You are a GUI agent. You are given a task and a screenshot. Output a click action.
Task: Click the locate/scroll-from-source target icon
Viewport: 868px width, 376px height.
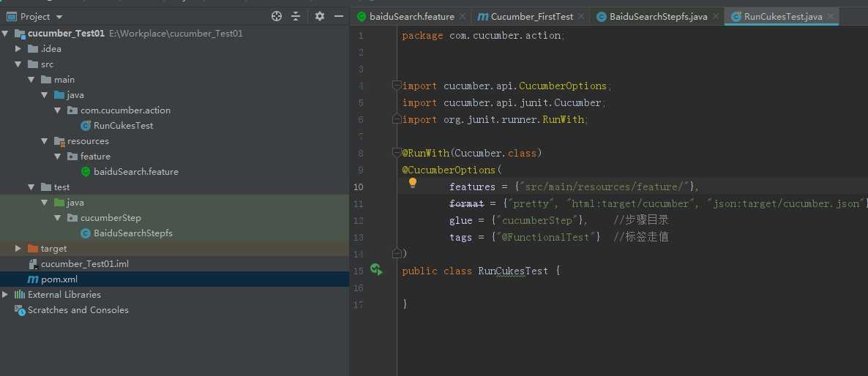click(277, 16)
